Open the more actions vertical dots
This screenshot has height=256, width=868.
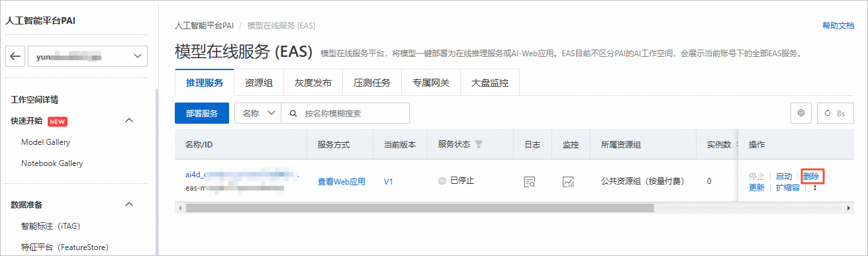pyautogui.click(x=815, y=188)
